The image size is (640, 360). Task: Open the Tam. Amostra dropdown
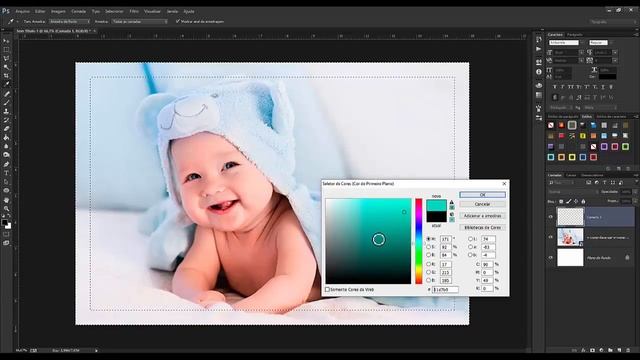pyautogui.click(x=69, y=21)
